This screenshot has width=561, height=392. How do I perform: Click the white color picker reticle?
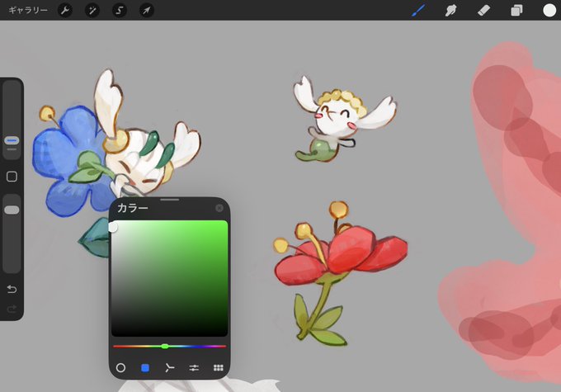point(112,227)
